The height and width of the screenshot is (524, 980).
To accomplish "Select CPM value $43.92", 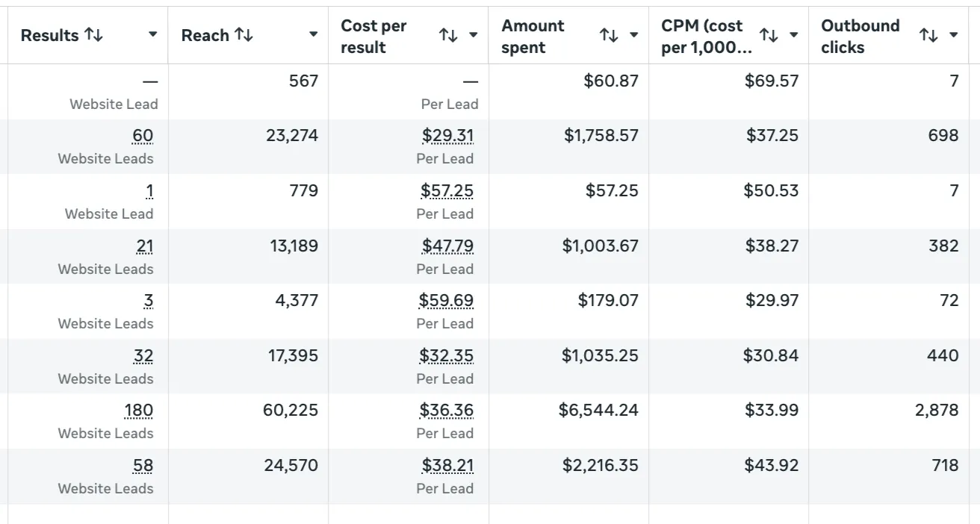I will tap(772, 466).
